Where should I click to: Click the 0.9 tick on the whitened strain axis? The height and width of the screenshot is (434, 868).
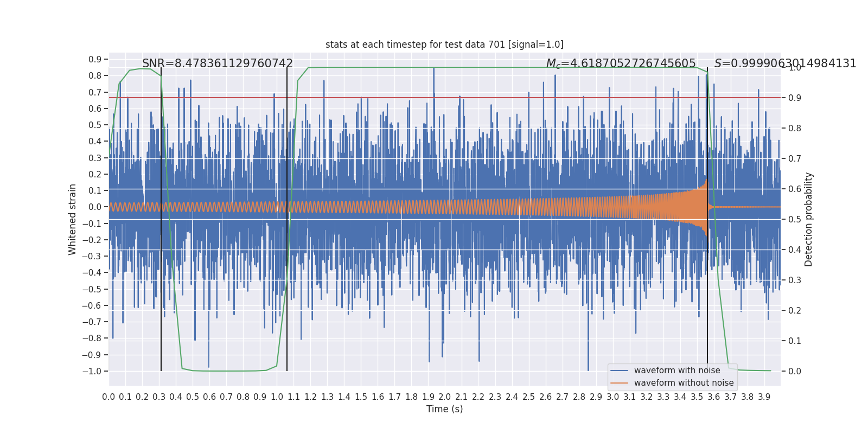pos(95,60)
